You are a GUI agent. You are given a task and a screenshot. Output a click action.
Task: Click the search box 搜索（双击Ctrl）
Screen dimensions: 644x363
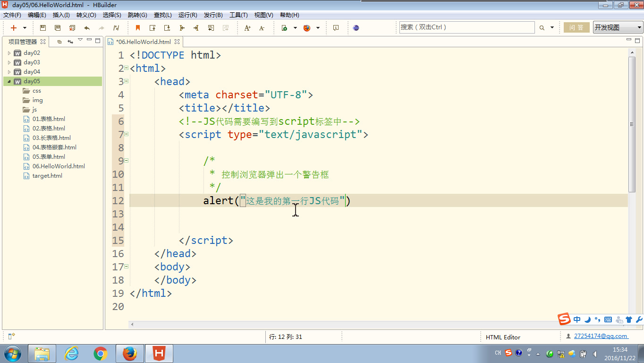tap(467, 27)
